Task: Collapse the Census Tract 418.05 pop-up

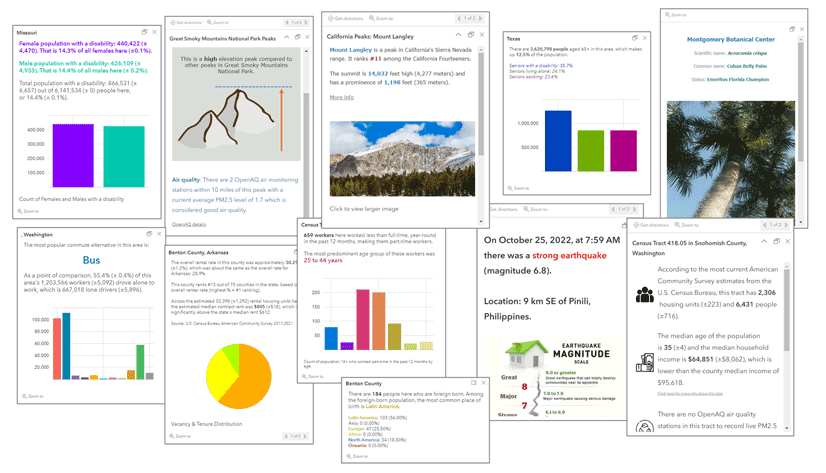Action: click(x=764, y=241)
